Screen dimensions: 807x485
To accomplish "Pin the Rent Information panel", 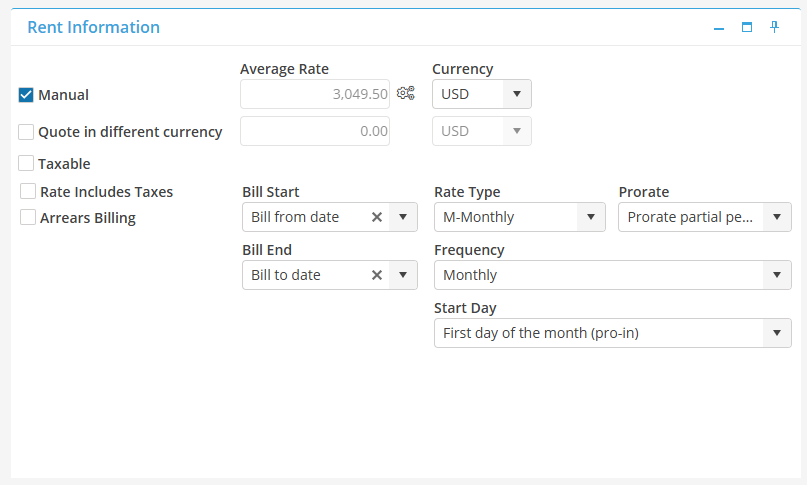I will [x=774, y=28].
